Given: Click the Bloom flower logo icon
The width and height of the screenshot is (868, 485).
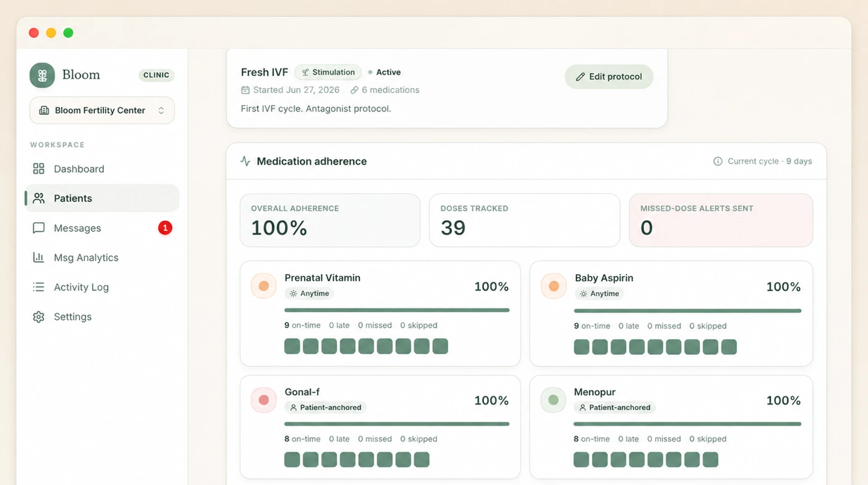Looking at the screenshot, I should [42, 75].
